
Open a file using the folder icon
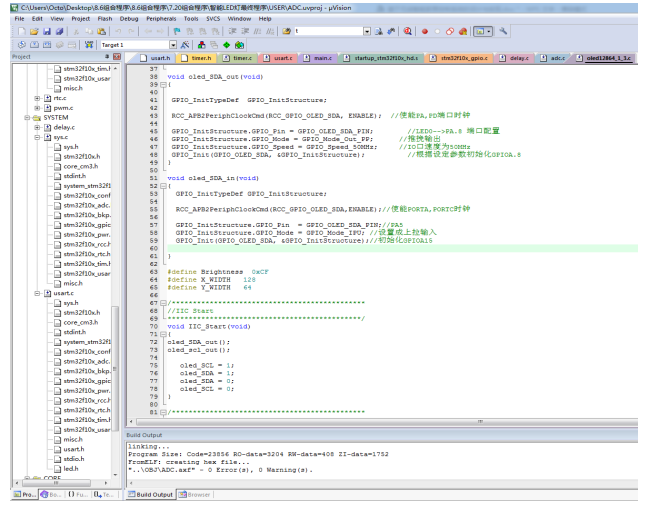[34, 31]
